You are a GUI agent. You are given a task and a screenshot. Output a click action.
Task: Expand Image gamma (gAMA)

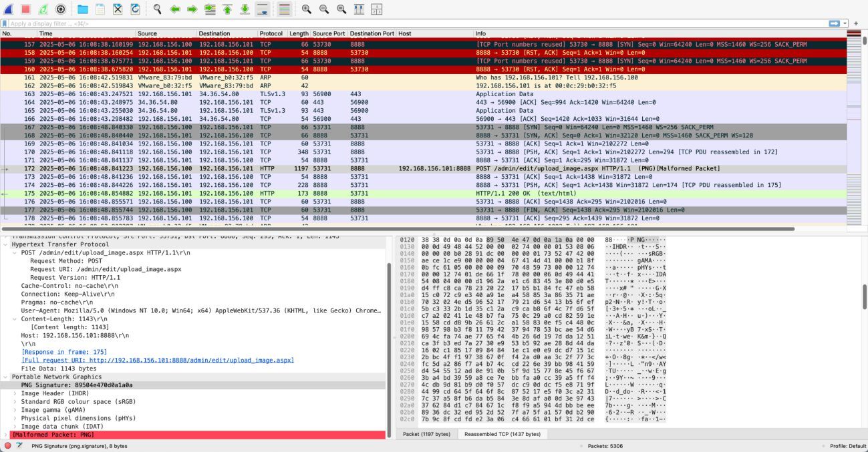pos(15,410)
